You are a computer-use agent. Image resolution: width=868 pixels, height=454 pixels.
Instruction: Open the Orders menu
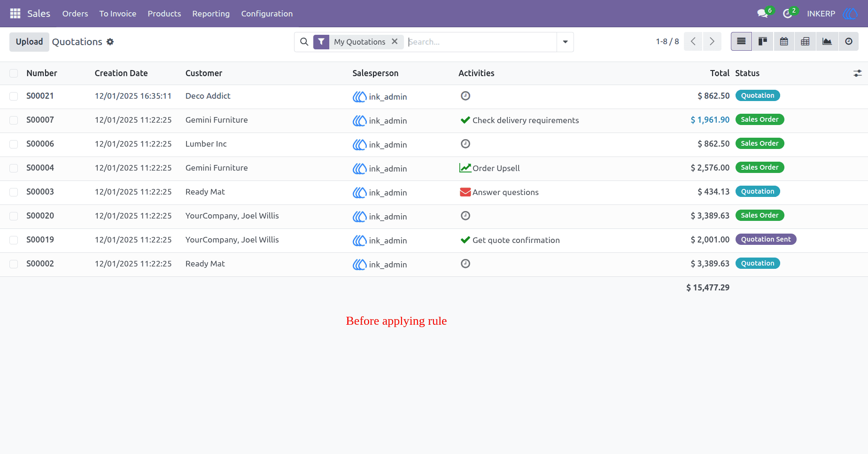click(x=75, y=14)
